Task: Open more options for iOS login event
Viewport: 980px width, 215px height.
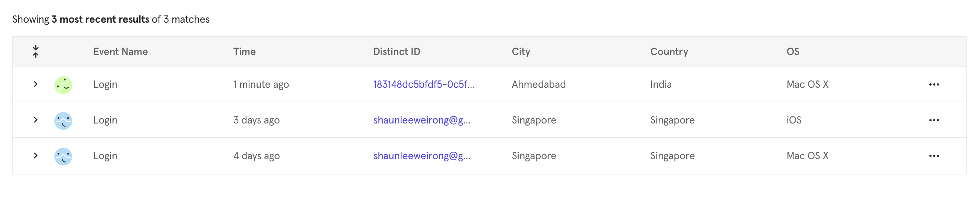Action: [933, 120]
